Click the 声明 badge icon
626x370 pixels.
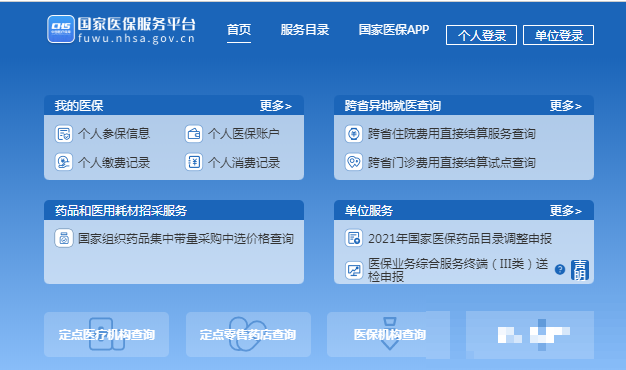click(580, 270)
